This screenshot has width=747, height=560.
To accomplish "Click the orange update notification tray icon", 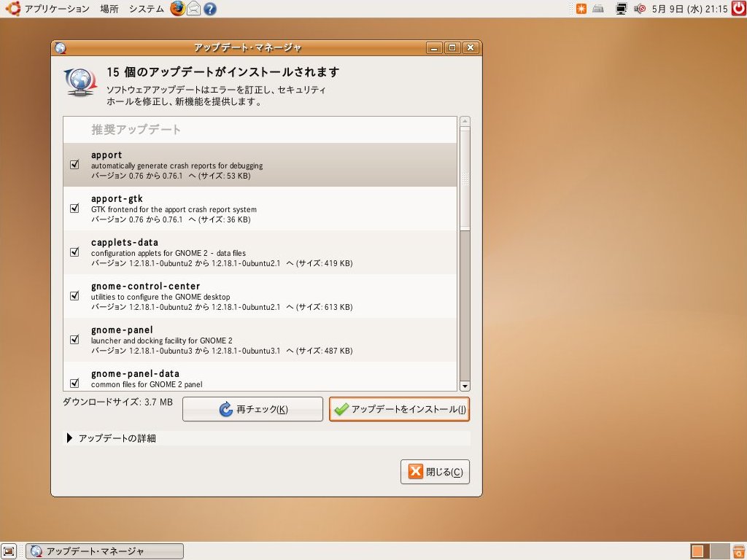I will click(x=581, y=9).
